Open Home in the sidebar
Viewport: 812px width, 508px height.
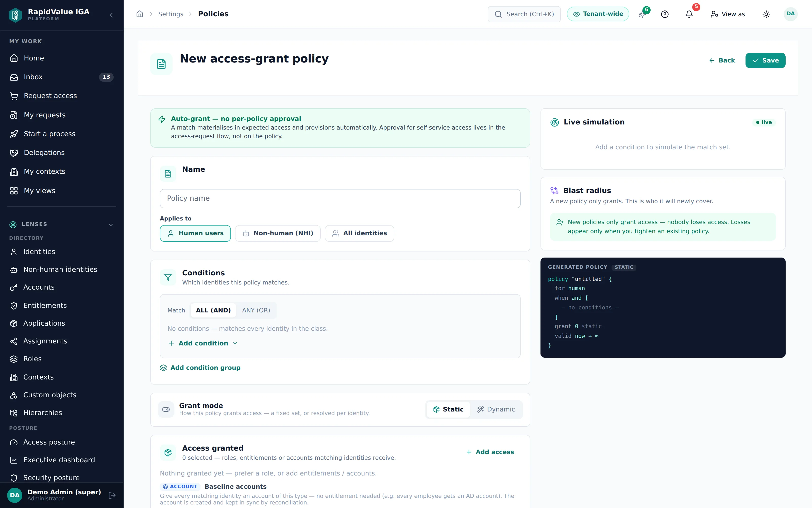point(62,58)
